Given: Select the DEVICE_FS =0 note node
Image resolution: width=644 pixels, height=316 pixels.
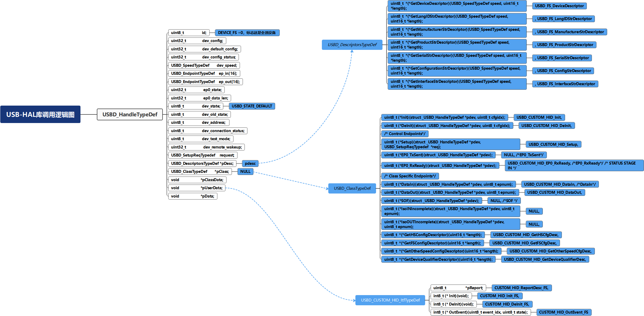Looking at the screenshot, I should 247,33.
